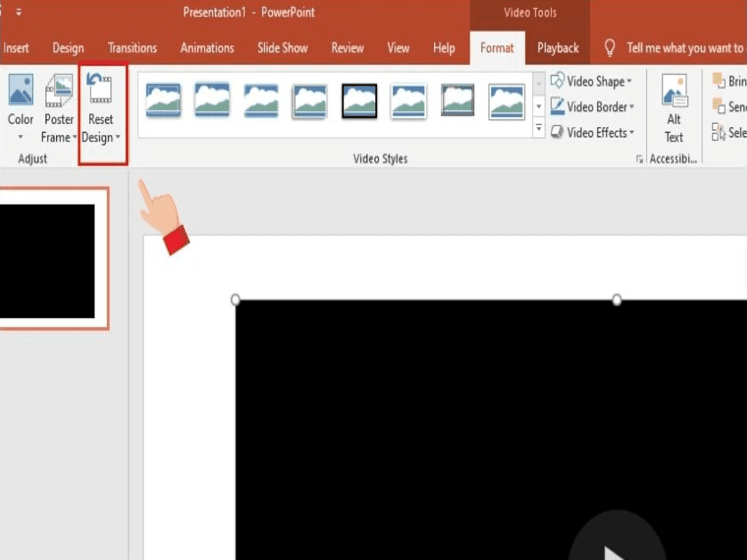The image size is (747, 560).
Task: Apply the first video style thumbnail
Action: pyautogui.click(x=162, y=101)
